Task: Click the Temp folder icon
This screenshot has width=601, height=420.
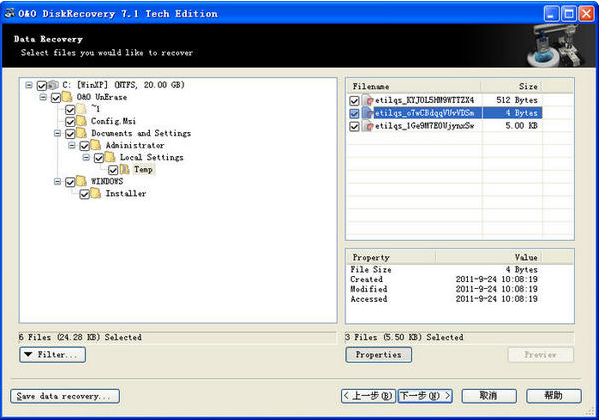Action: click(124, 169)
